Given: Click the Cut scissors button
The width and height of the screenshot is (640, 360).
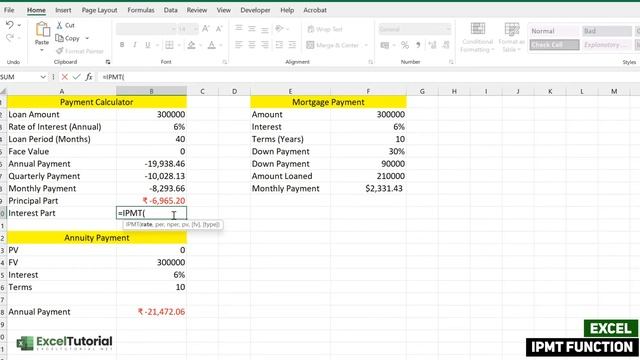Looking at the screenshot, I should pos(65,25).
